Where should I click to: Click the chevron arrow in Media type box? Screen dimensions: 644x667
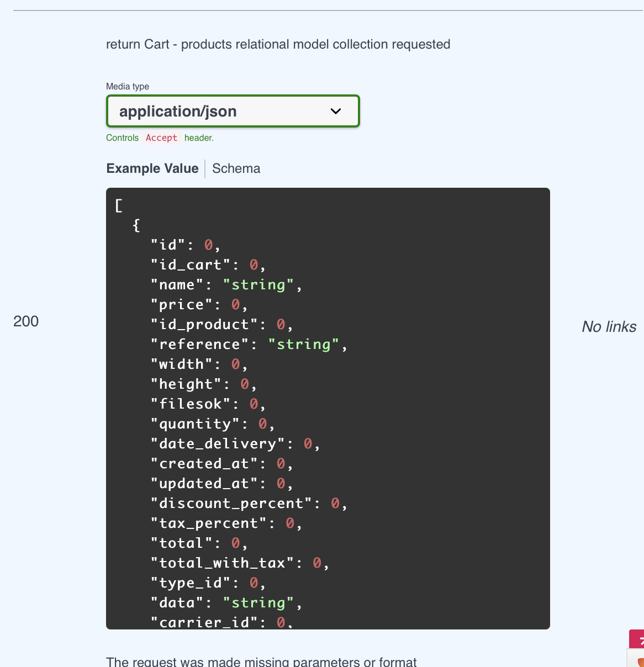336,111
